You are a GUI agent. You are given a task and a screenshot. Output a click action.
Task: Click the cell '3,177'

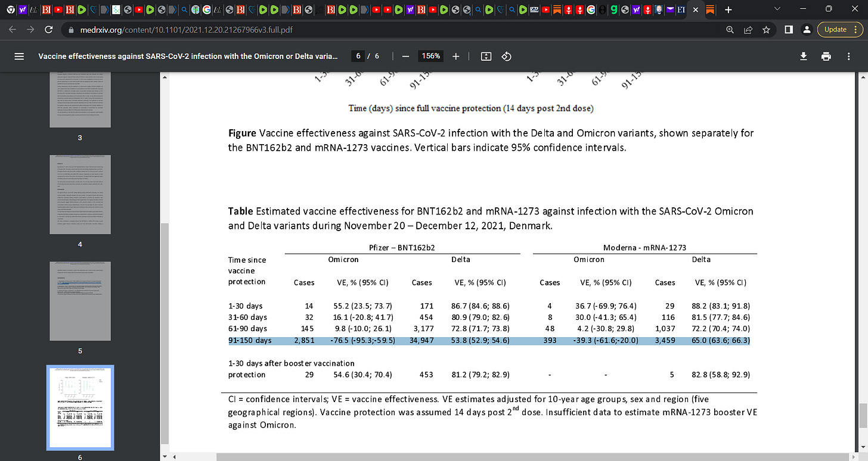coord(424,329)
